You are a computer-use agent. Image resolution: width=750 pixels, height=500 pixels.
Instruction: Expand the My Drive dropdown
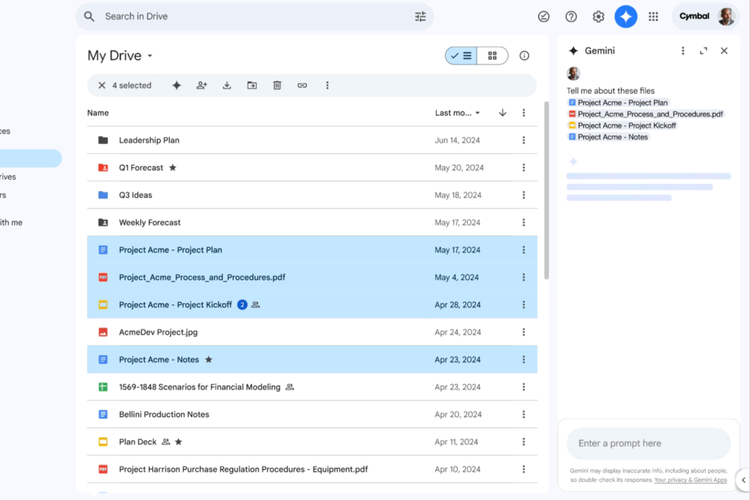(150, 56)
